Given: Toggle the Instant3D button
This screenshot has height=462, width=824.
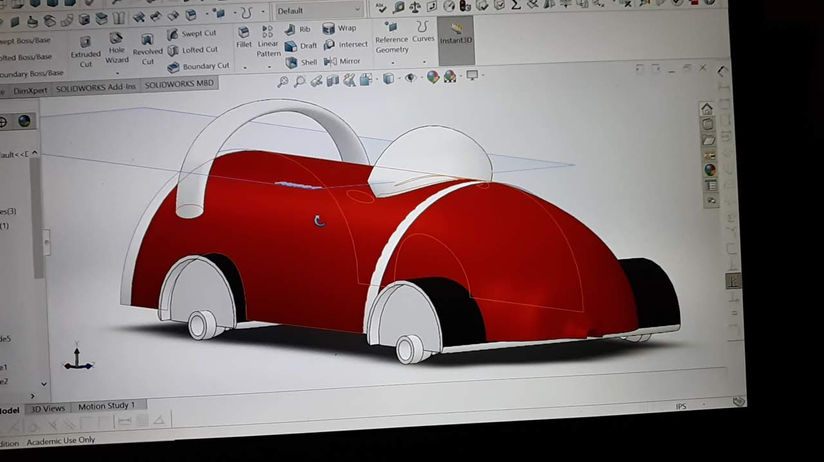Looking at the screenshot, I should [x=456, y=36].
